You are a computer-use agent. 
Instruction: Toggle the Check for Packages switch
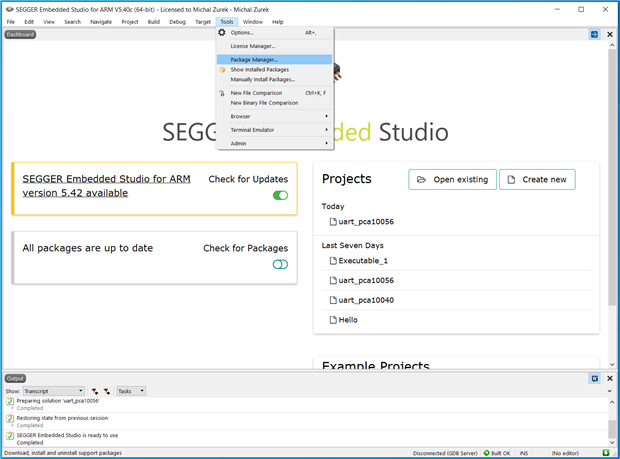[x=280, y=264]
